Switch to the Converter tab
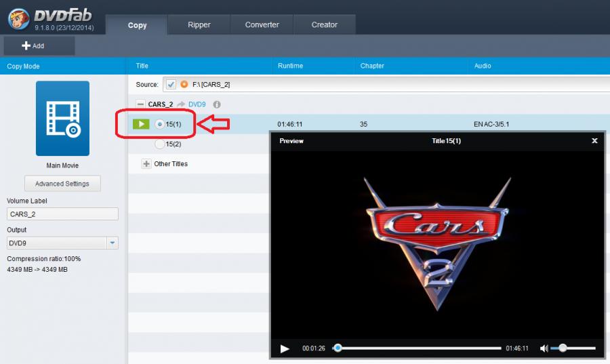Image resolution: width=610 pixels, height=364 pixels. pos(262,25)
